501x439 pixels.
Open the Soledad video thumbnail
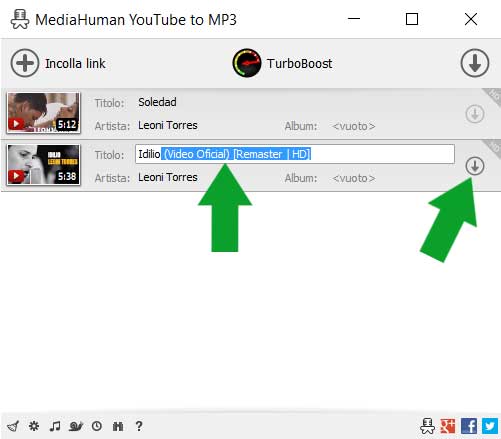(x=44, y=113)
